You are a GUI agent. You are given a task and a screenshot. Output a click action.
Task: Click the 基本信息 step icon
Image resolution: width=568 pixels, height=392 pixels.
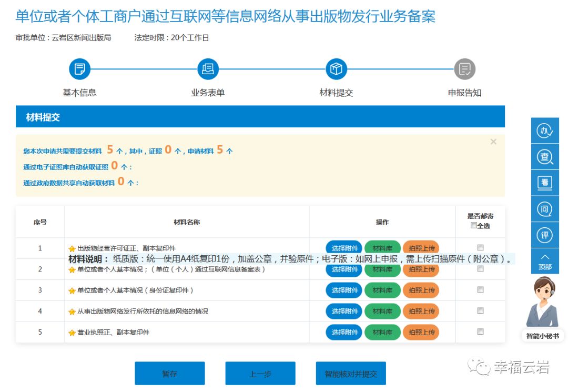[x=79, y=69]
